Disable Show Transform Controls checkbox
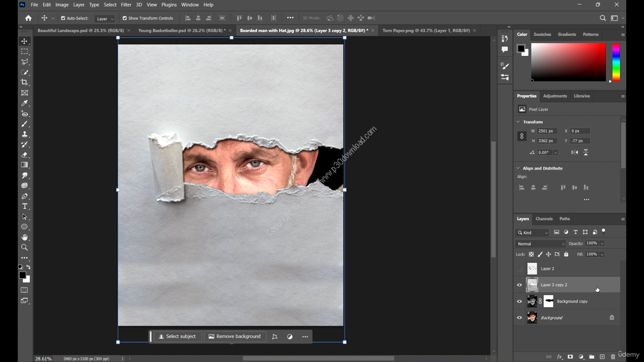The height and width of the screenshot is (362, 644). 125,18
